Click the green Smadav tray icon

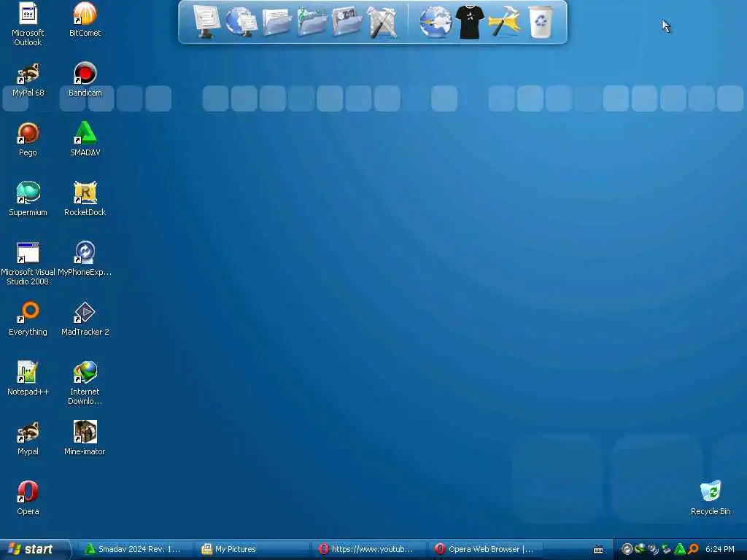click(680, 550)
